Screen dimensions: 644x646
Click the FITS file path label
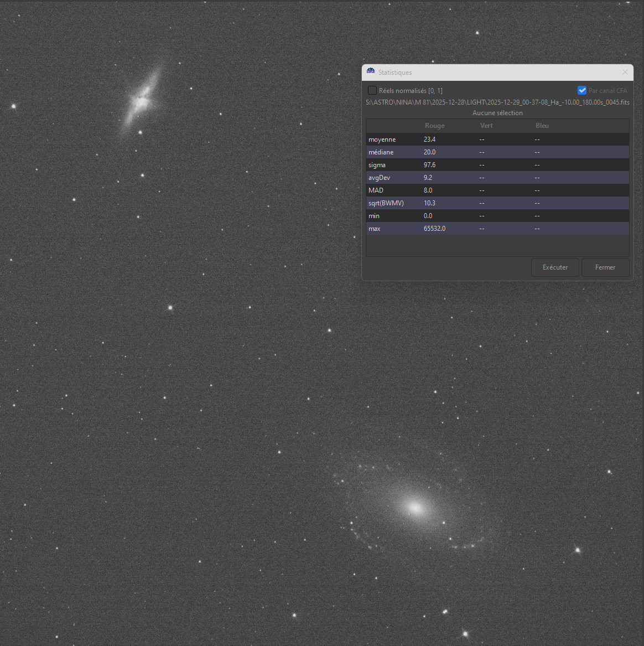497,102
